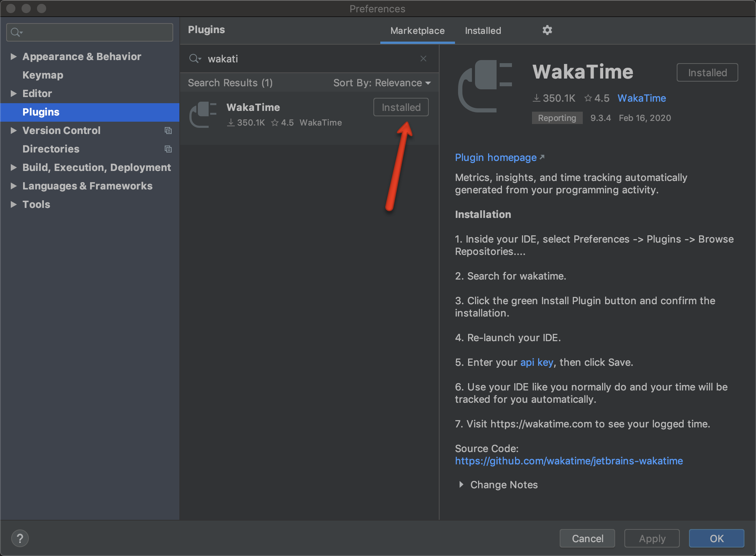This screenshot has height=556, width=756.
Task: Click the copy icon beside Version Control
Action: tap(168, 131)
